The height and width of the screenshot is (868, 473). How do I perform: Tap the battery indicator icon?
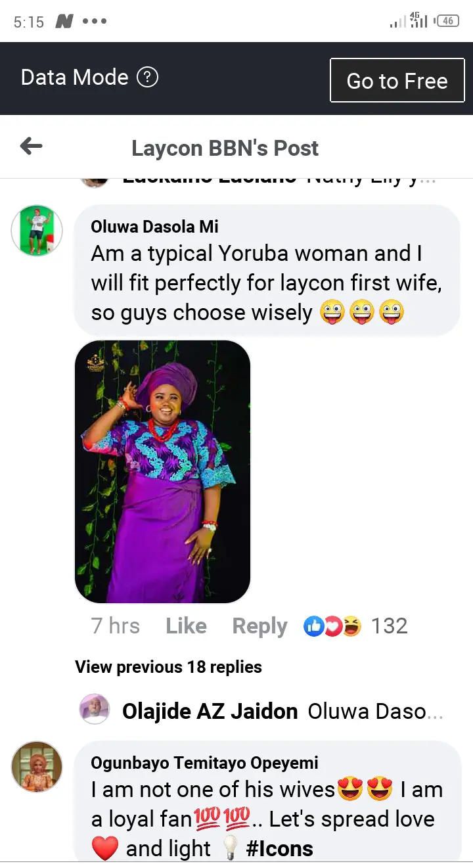click(x=447, y=21)
